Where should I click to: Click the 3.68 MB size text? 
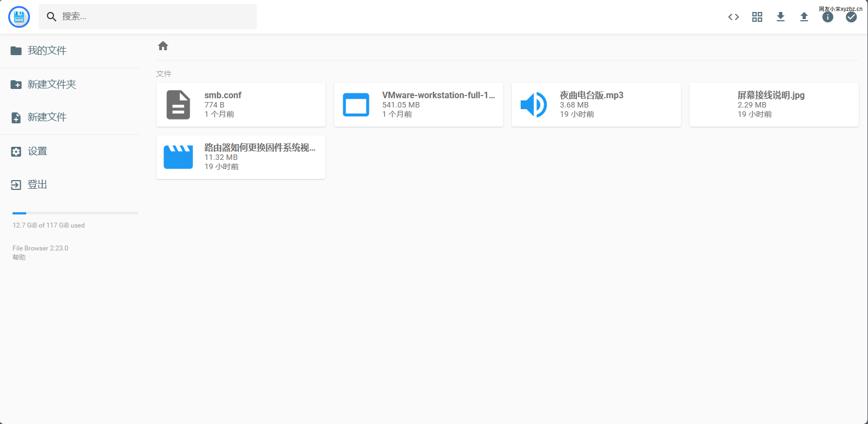574,105
